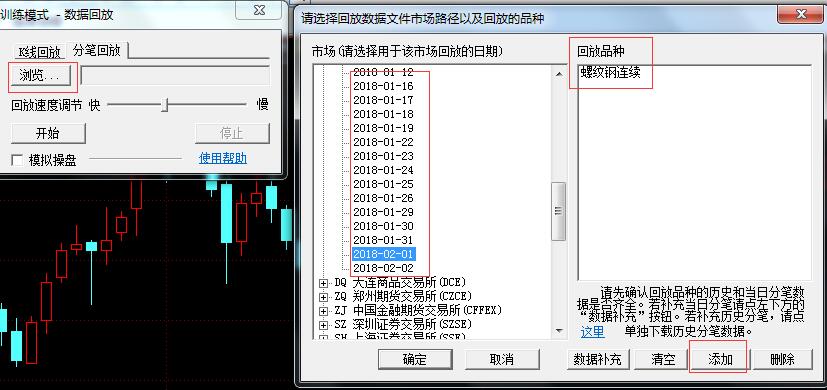Screen dimensions: 827x390
Task: Click the 确定 button
Action: coord(415,359)
